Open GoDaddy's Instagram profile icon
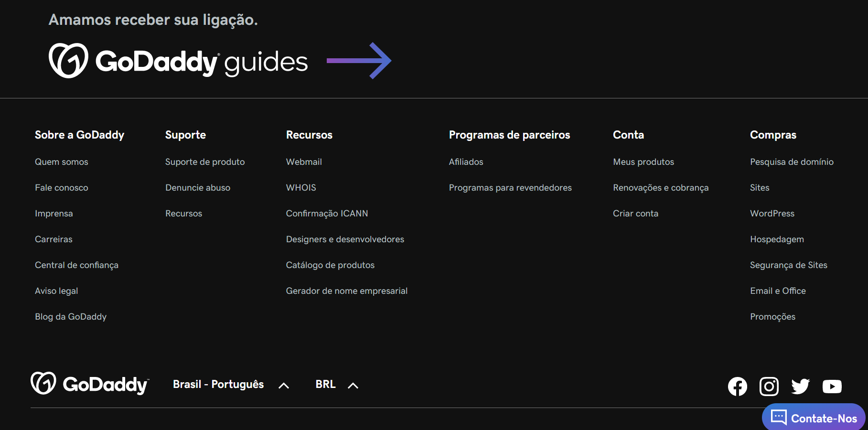Image resolution: width=868 pixels, height=430 pixels. pyautogui.click(x=769, y=386)
